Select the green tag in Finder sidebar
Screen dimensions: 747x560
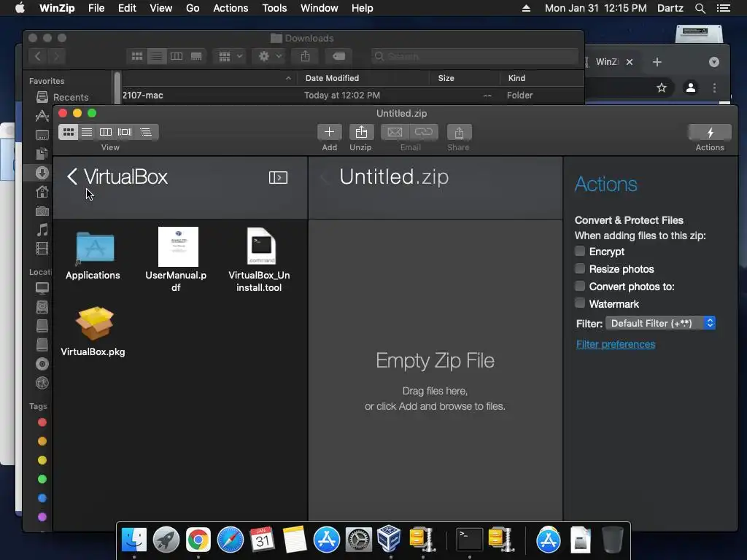[42, 479]
